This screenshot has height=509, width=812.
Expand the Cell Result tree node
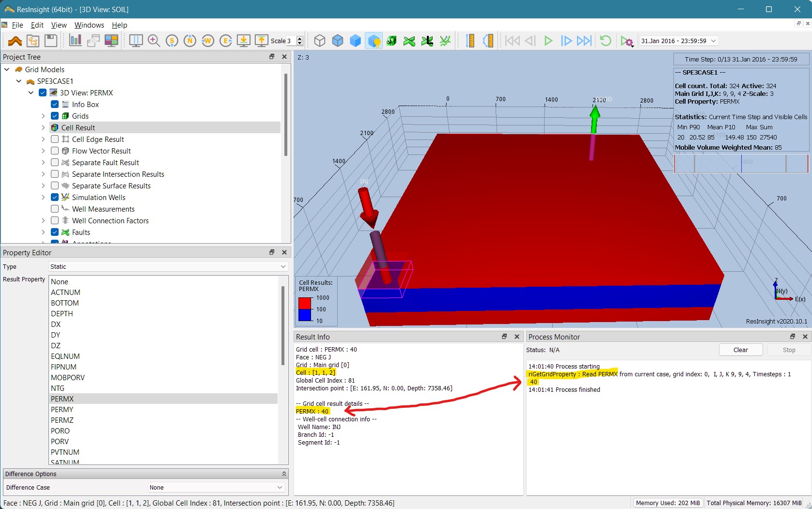[x=43, y=127]
